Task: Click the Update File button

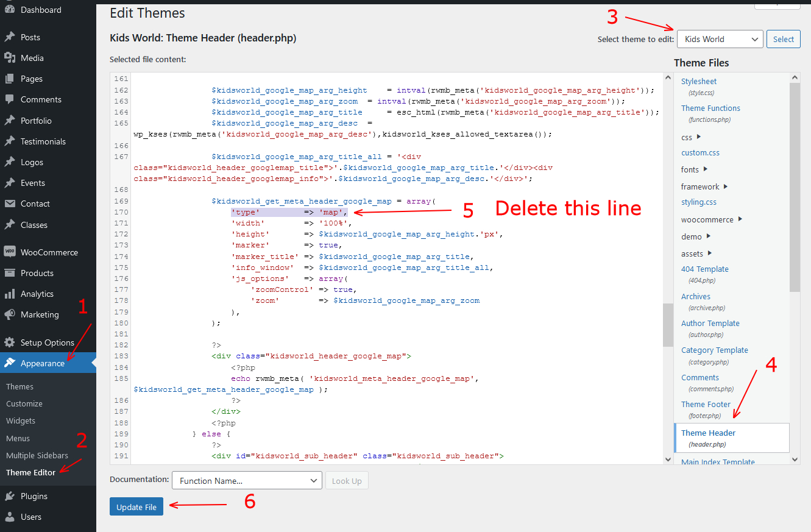Action: 136,507
